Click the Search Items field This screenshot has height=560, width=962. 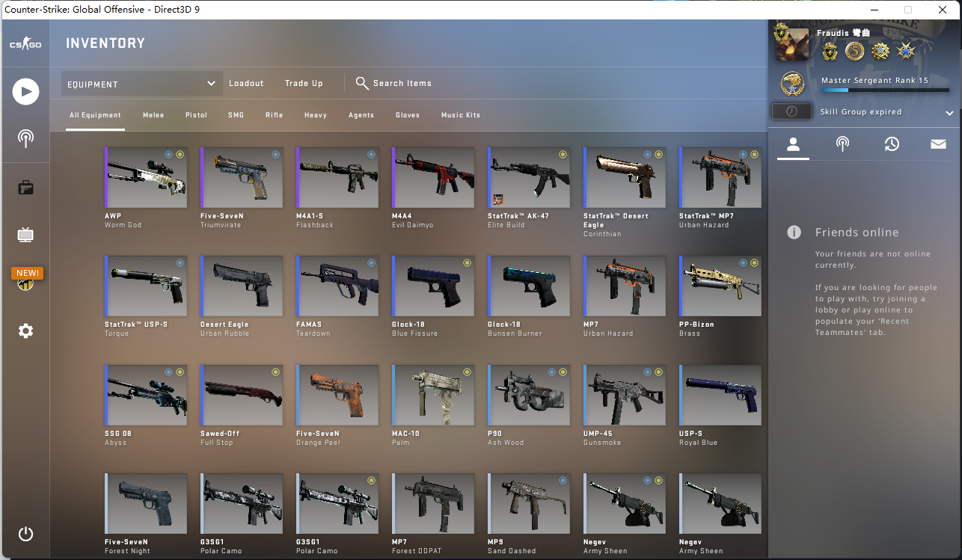[402, 83]
